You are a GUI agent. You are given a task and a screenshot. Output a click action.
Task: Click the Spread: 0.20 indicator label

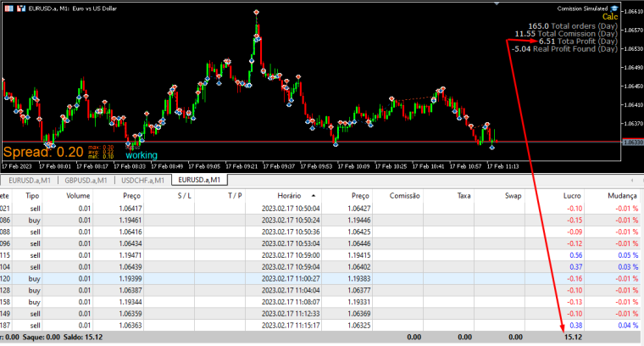coord(43,152)
